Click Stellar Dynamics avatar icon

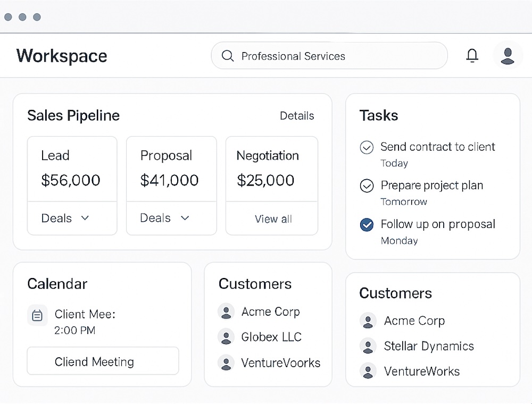click(x=368, y=346)
